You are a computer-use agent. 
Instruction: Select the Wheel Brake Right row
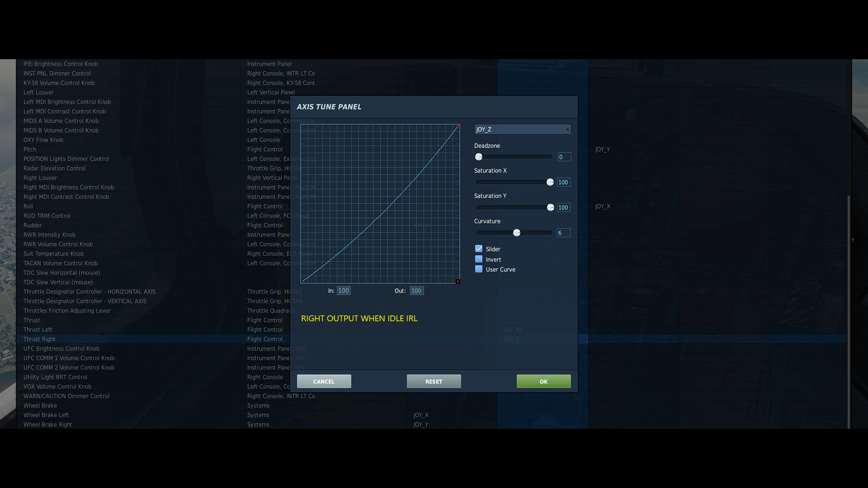click(431, 424)
